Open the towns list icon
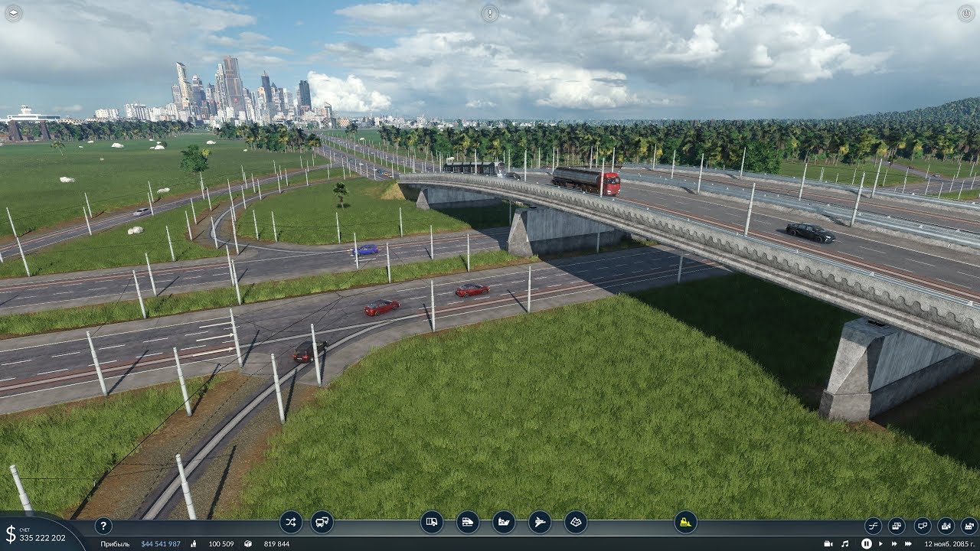 pyautogui.click(x=946, y=526)
